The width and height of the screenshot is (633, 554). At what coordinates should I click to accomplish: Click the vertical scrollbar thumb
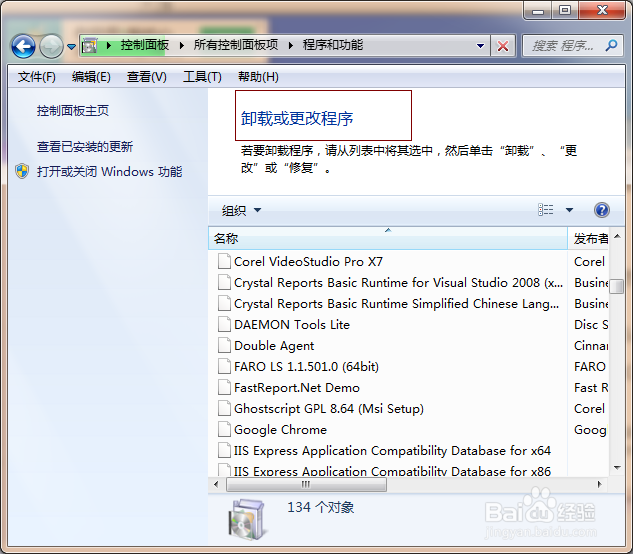pyautogui.click(x=616, y=286)
